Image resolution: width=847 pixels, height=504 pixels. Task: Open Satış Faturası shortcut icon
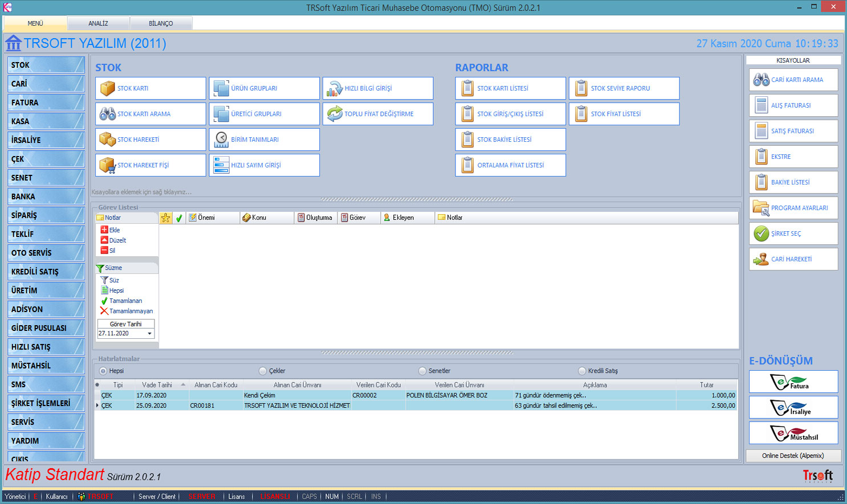762,131
